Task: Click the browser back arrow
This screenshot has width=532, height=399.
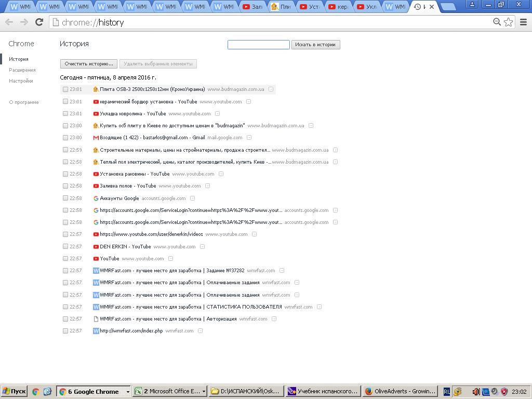Action: tap(9, 22)
